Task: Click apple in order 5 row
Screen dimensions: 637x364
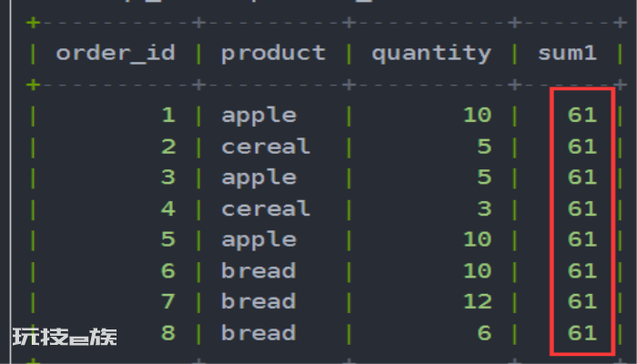Action: [258, 240]
